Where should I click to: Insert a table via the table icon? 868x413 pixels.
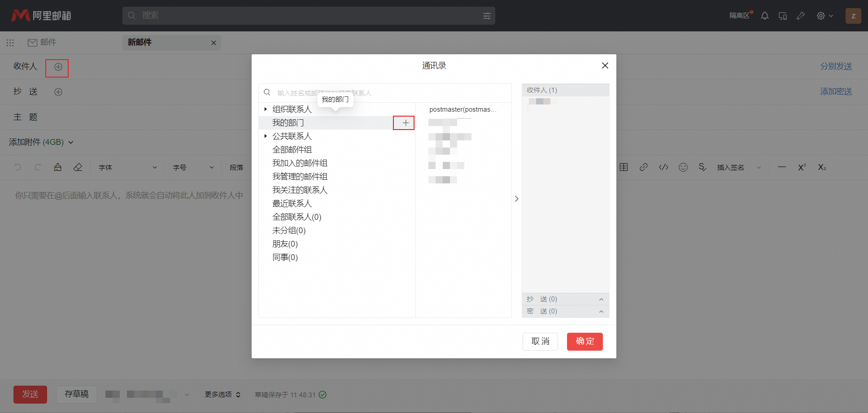(624, 167)
